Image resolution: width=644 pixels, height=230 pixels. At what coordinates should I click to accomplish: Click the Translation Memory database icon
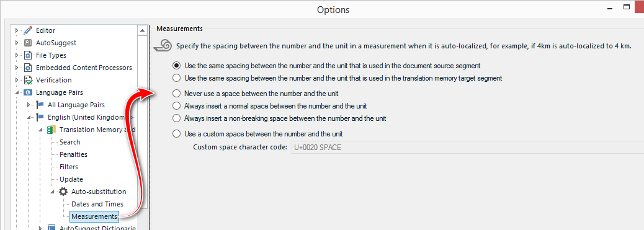coord(51,130)
